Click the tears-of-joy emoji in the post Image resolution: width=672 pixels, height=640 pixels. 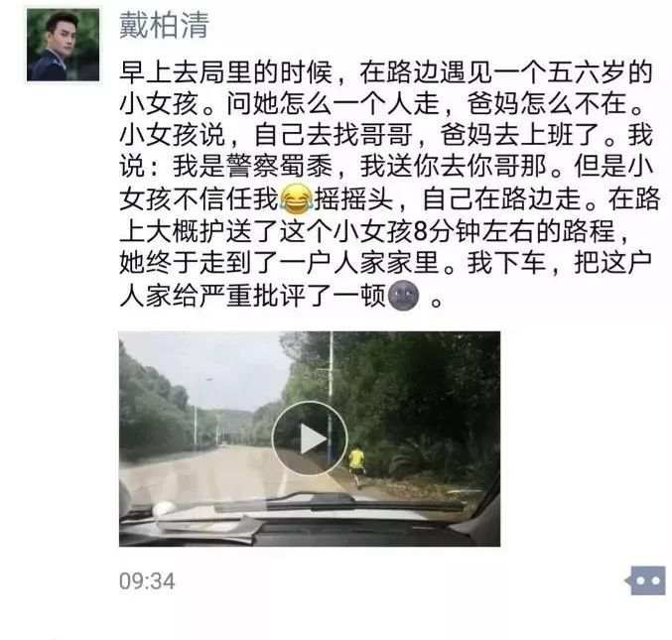(296, 198)
